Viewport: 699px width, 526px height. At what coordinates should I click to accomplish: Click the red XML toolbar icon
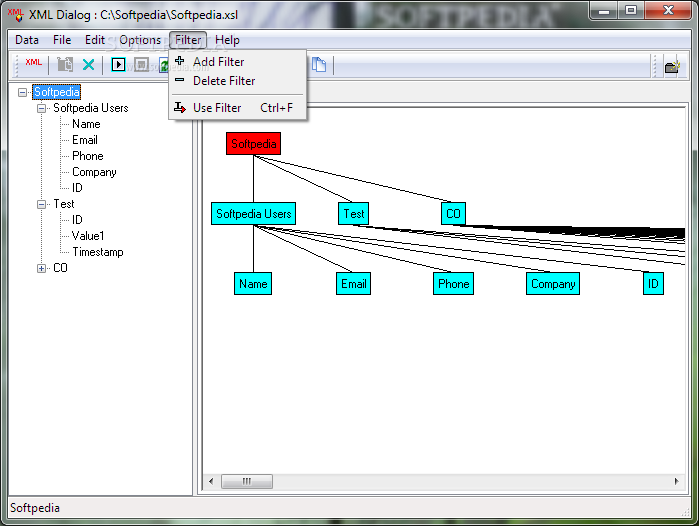coord(33,63)
